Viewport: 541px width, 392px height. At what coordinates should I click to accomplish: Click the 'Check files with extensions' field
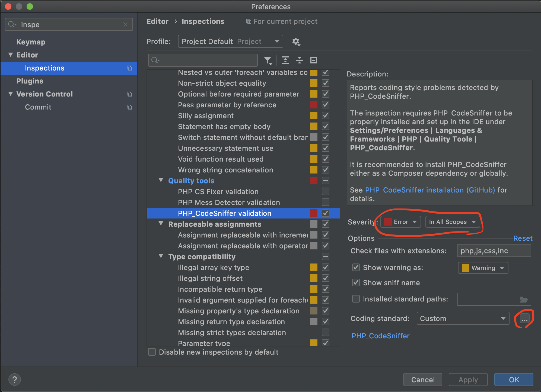(494, 250)
